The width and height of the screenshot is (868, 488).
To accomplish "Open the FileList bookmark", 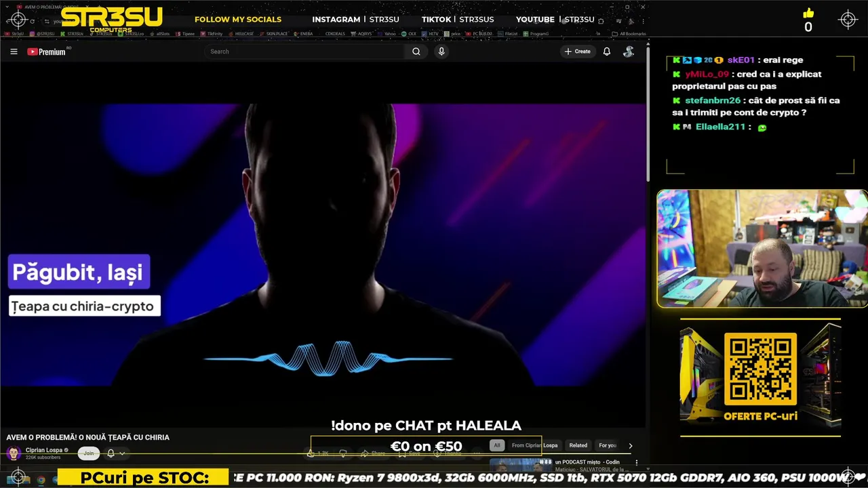I will pos(508,33).
